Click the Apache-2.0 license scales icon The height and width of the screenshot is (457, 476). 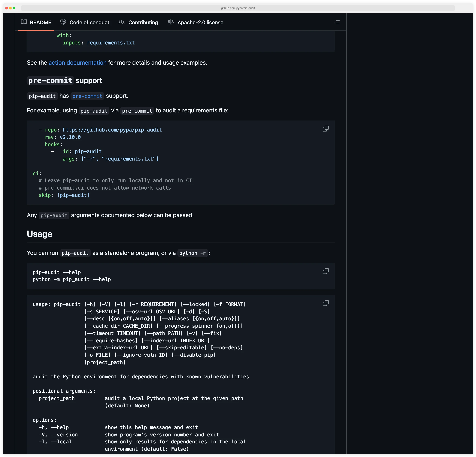click(x=170, y=22)
